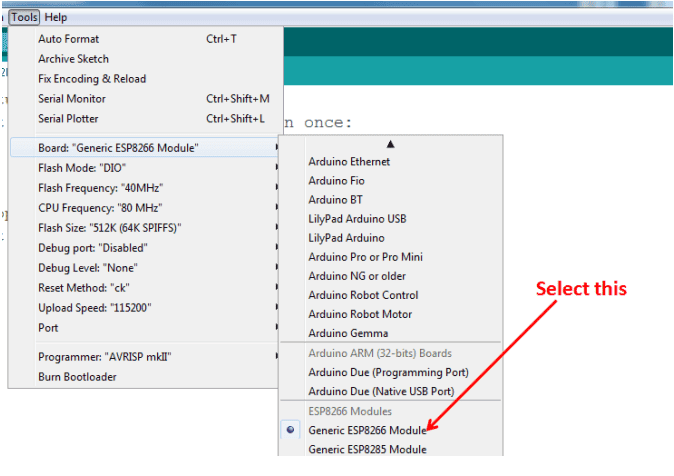The width and height of the screenshot is (674, 476).
Task: Select Generic ESP8266 Module board
Action: click(391, 430)
